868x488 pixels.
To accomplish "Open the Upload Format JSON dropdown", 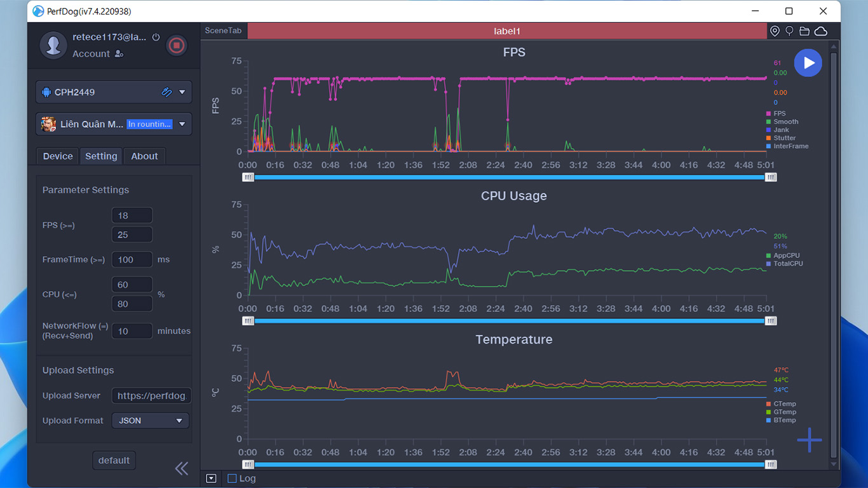I will coord(150,421).
